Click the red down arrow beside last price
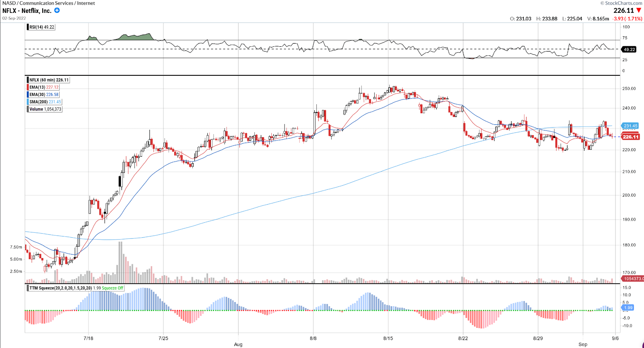The image size is (644, 348). (638, 10)
